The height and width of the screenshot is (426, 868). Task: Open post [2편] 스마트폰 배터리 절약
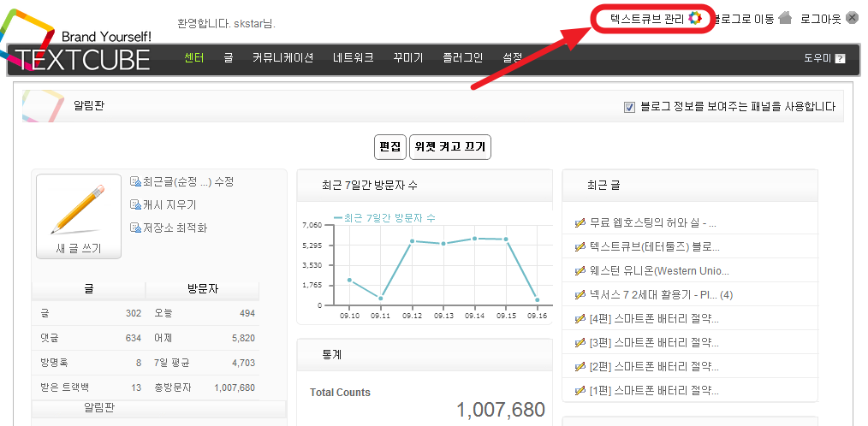tap(654, 366)
